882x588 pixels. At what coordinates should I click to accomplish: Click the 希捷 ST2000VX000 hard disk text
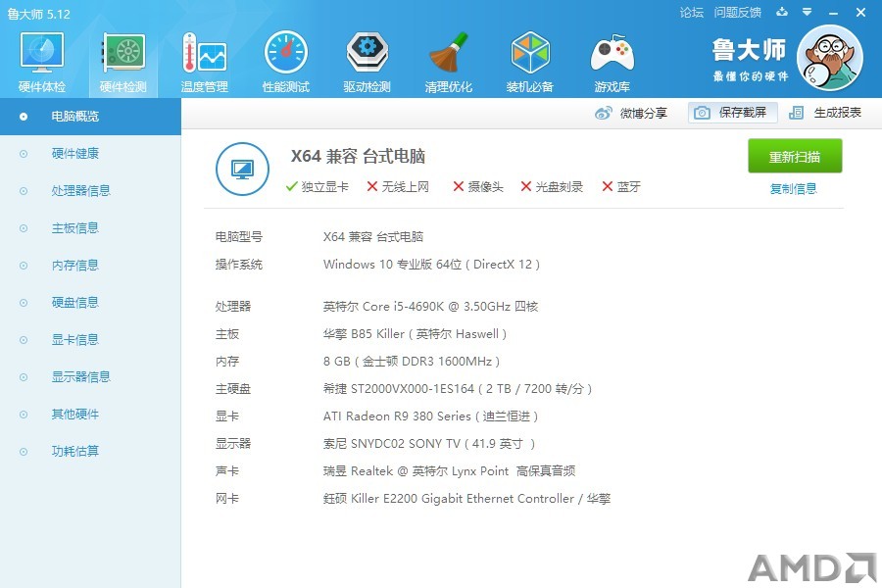click(458, 389)
